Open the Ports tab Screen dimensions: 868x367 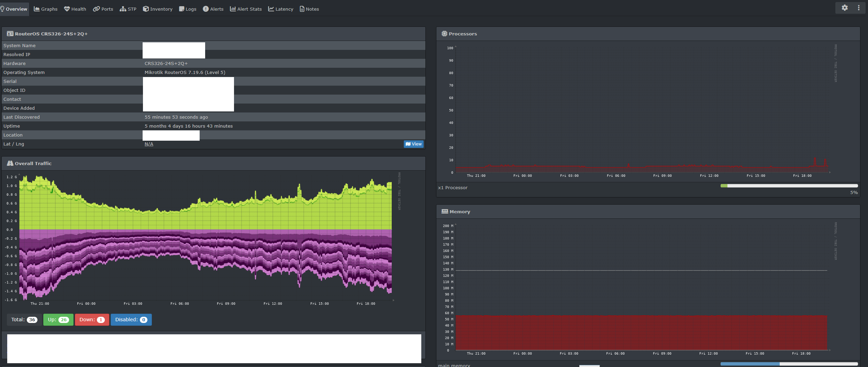(x=103, y=9)
